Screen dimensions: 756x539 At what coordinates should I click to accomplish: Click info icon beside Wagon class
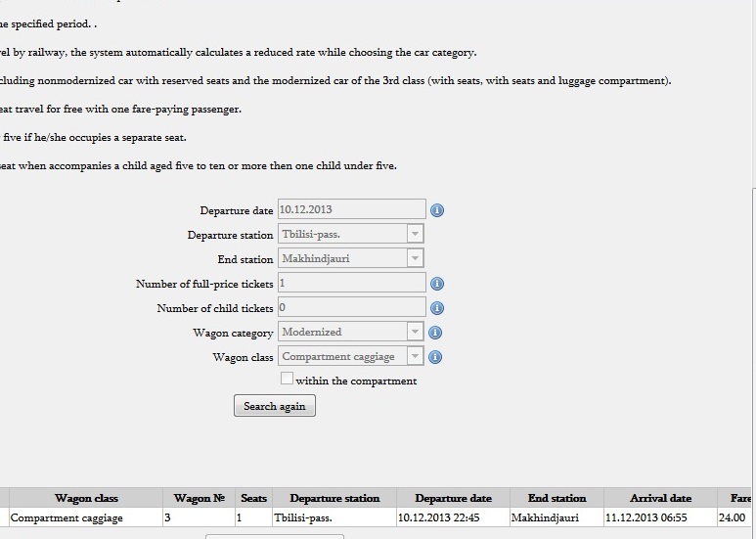coord(435,357)
